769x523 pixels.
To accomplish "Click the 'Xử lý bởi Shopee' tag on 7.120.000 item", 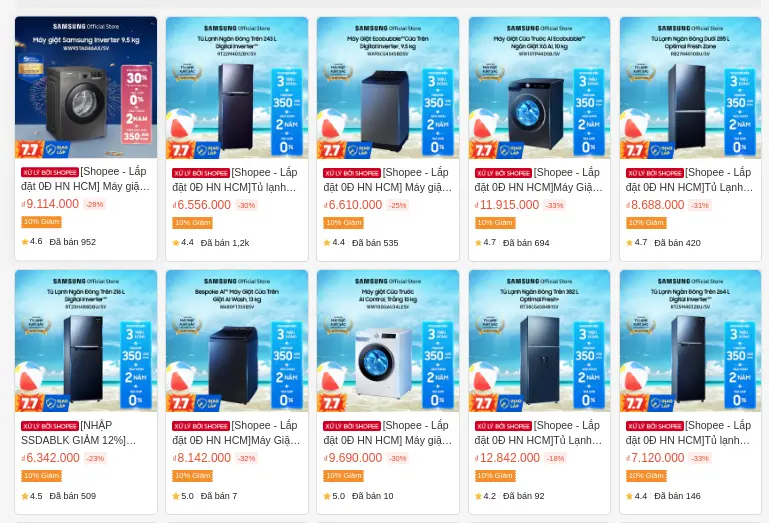I will 655,426.
